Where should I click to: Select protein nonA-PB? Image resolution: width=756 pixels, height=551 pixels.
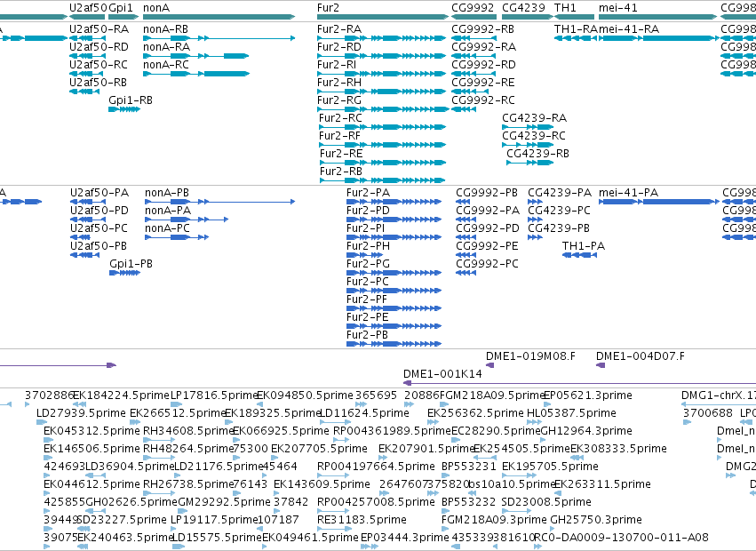point(219,202)
